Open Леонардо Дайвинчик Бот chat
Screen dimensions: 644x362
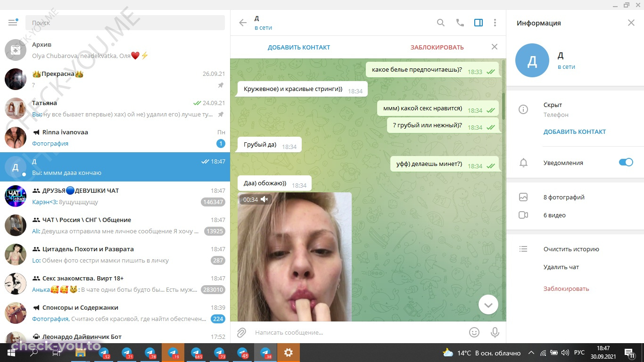(x=115, y=335)
